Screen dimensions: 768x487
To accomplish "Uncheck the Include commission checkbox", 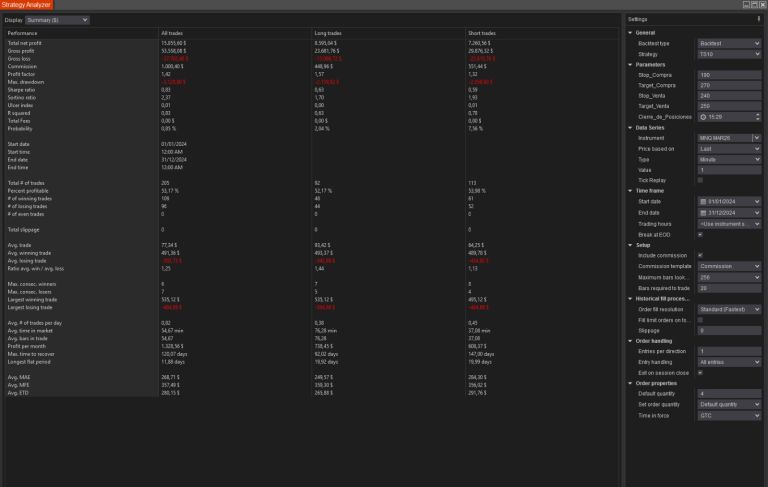I will pos(700,255).
